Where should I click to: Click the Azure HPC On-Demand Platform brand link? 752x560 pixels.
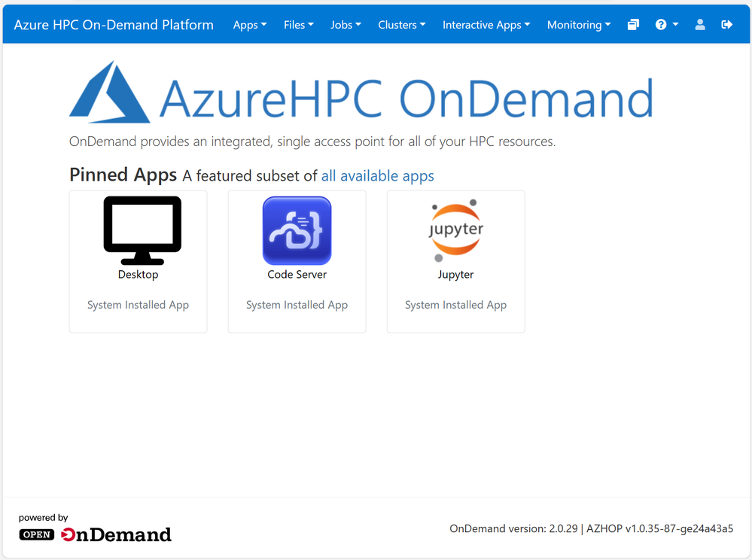114,25
